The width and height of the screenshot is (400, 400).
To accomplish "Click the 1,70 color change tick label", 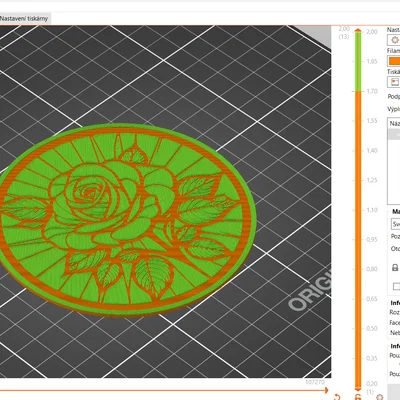I will (372, 91).
